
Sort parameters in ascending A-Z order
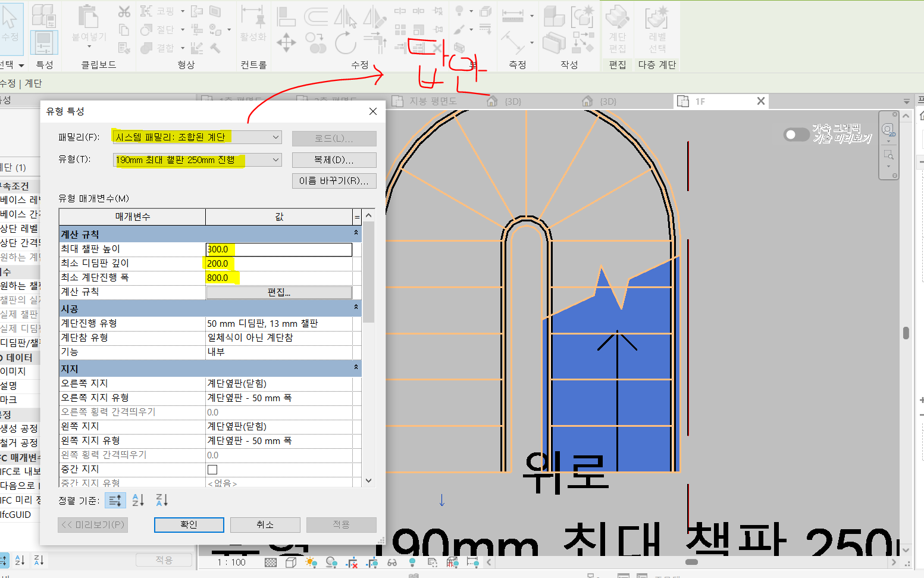[138, 500]
